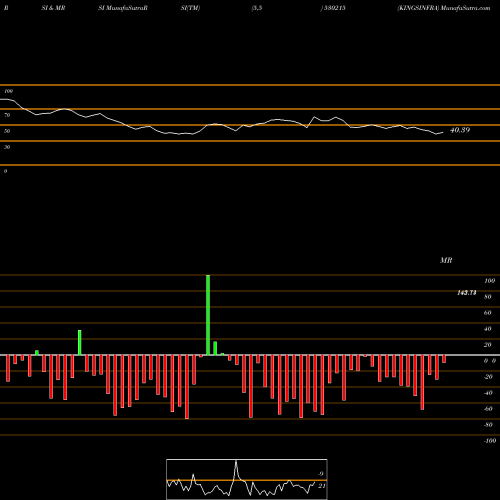The height and width of the screenshot is (500, 500).
Task: Click the -100 label on MR axis
Action: pos(489,441)
